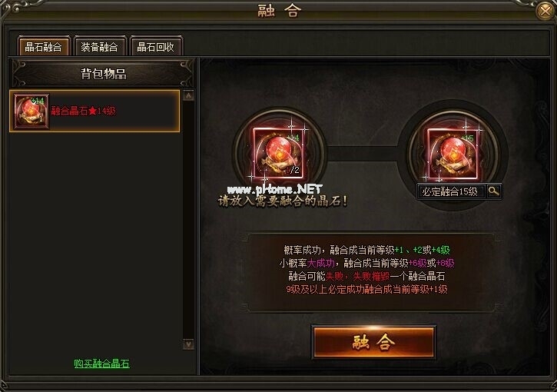Open the 购买融合晶石 link
The image size is (557, 392).
(x=101, y=364)
